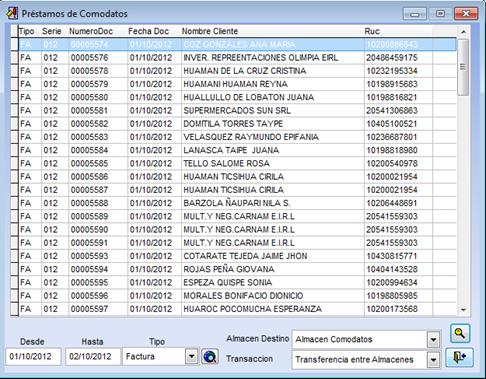Click the magnifier search icon beside Almacen Destino

click(460, 333)
